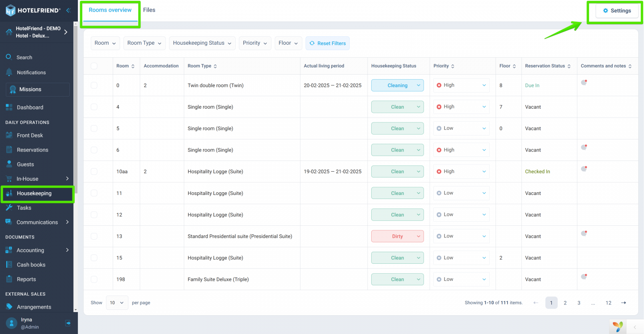The height and width of the screenshot is (334, 644).
Task: Collapse the sidebar with double-chevron icon
Action: click(x=68, y=10)
